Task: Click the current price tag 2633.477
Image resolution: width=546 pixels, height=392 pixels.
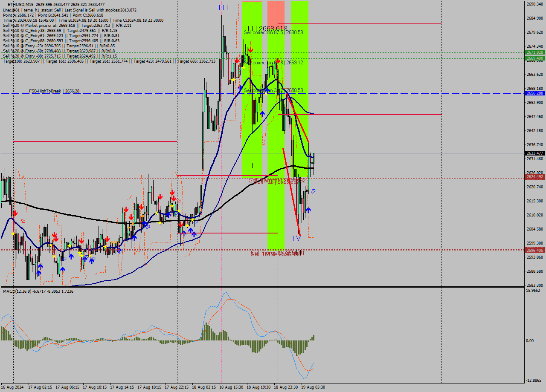Action: (534, 153)
